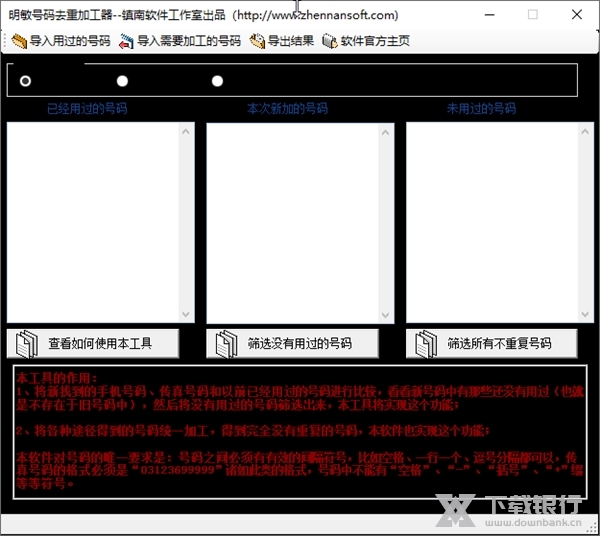The height and width of the screenshot is (536, 600).
Task: Click the 导入用过的号码 toolbar icon
Action: (x=19, y=41)
